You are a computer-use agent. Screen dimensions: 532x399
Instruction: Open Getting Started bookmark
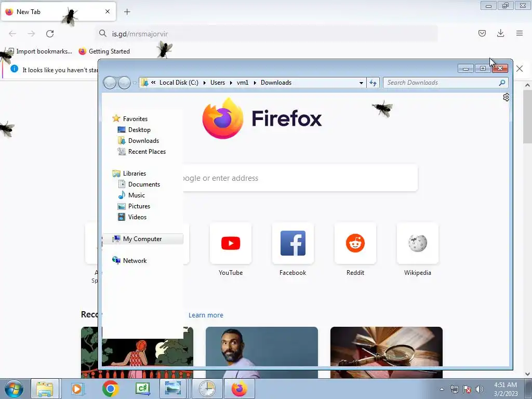(104, 51)
